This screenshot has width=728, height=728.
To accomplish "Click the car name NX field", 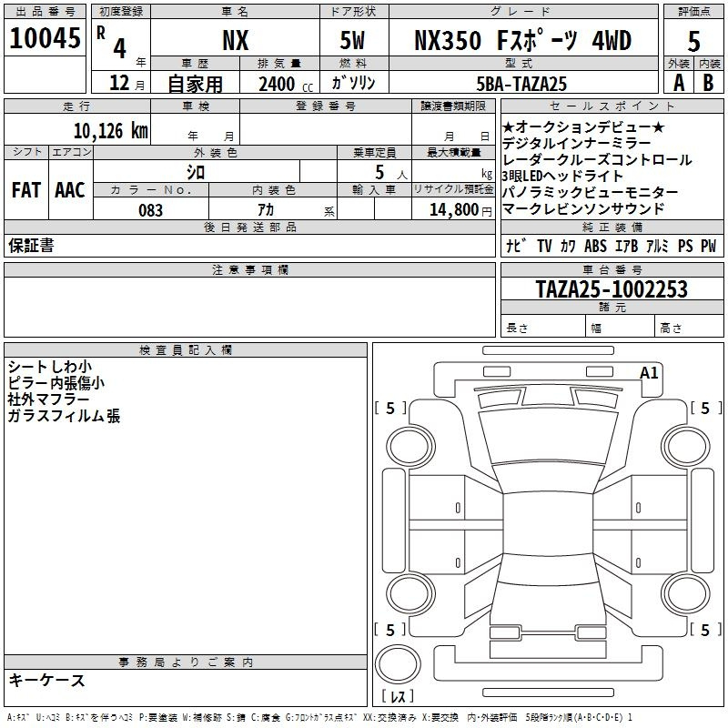I will pos(235,41).
